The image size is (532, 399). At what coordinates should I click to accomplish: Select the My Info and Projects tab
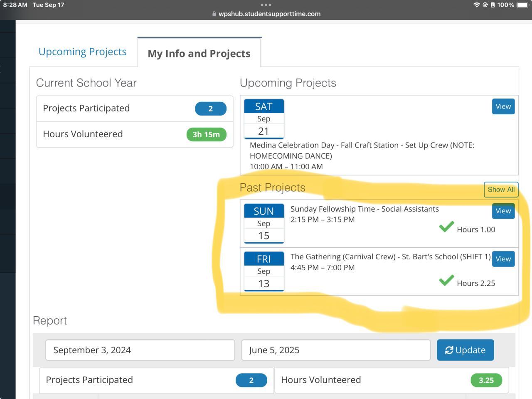pyautogui.click(x=199, y=54)
